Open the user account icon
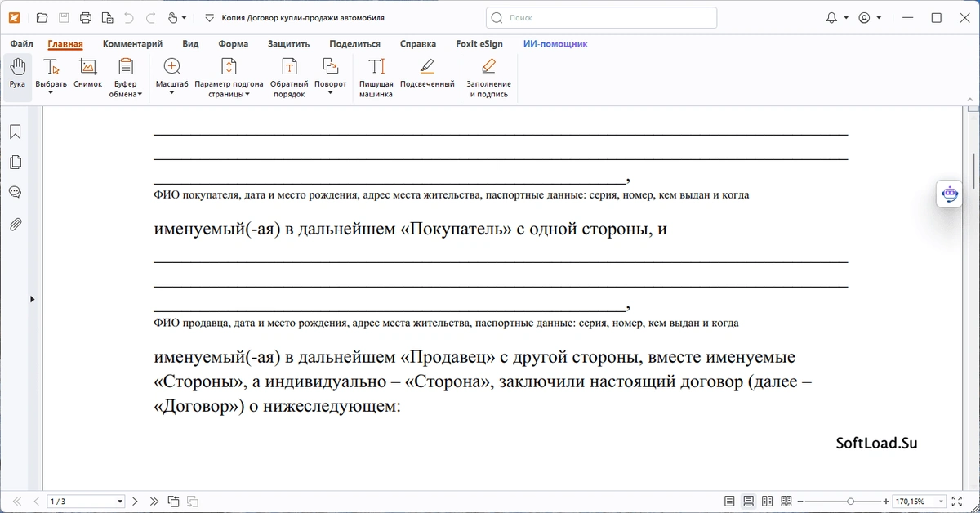Viewport: 980px width, 513px height. point(864,17)
